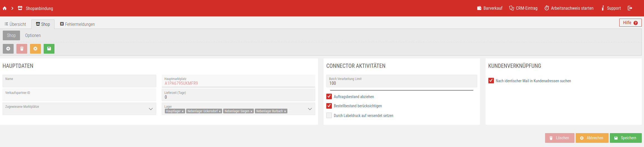This screenshot has width=644, height=147.
Task: Click into the Name input field
Action: [x=79, y=83]
